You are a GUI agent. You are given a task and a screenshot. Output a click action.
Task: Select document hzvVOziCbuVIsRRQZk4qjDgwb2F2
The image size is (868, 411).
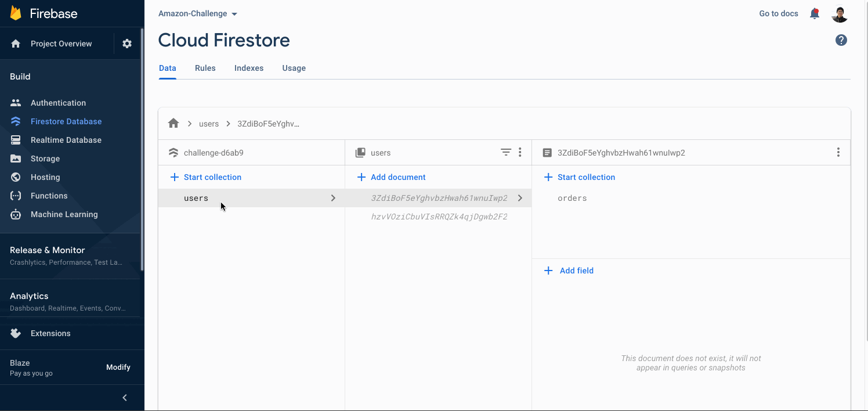(439, 217)
